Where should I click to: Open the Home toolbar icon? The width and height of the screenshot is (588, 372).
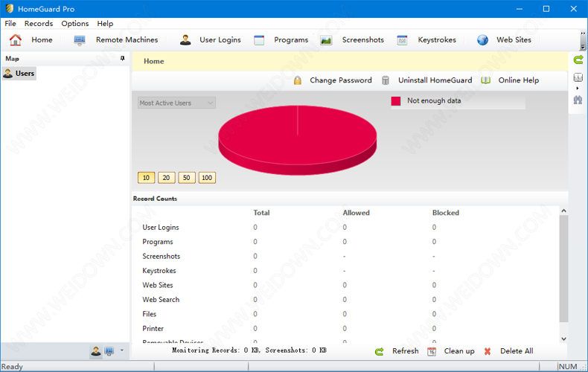(x=16, y=40)
